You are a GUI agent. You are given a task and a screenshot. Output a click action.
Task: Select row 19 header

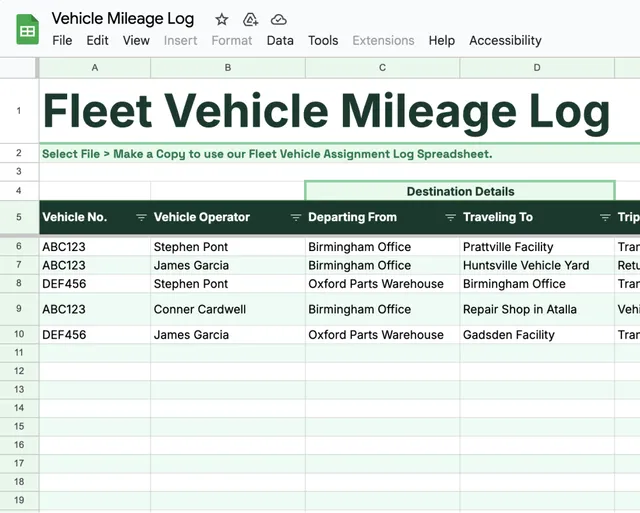(19, 500)
